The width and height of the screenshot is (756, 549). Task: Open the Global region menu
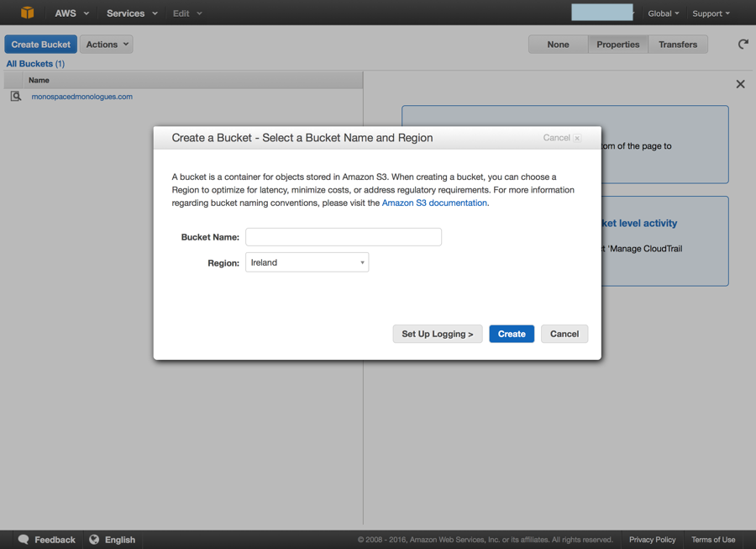point(663,13)
